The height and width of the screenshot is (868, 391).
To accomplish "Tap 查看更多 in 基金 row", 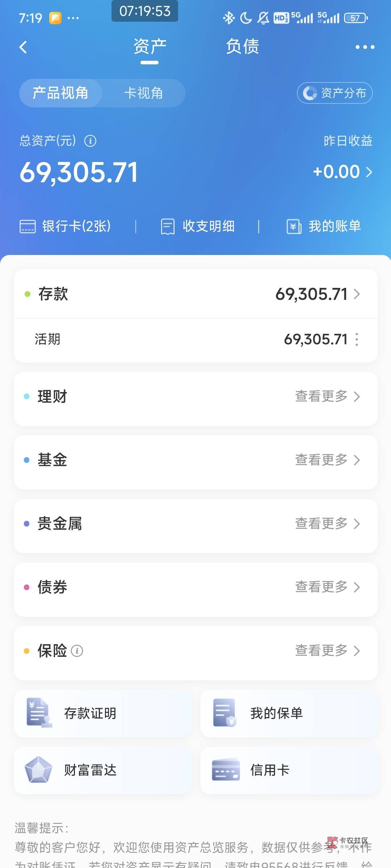I will [327, 460].
